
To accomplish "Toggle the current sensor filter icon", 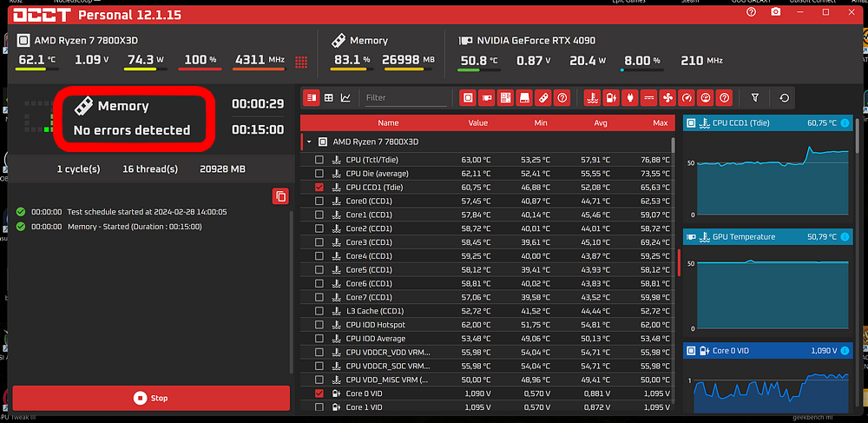I will 648,98.
